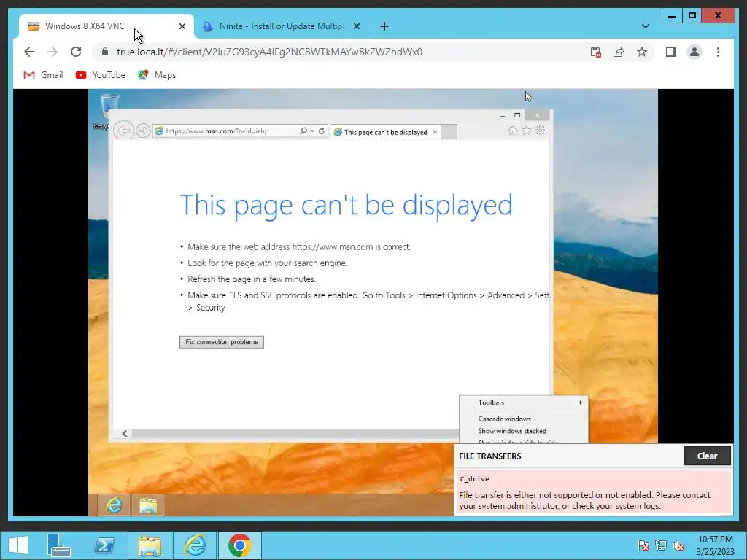Open Gmail bookmark
This screenshot has width=747, height=560.
coord(43,75)
